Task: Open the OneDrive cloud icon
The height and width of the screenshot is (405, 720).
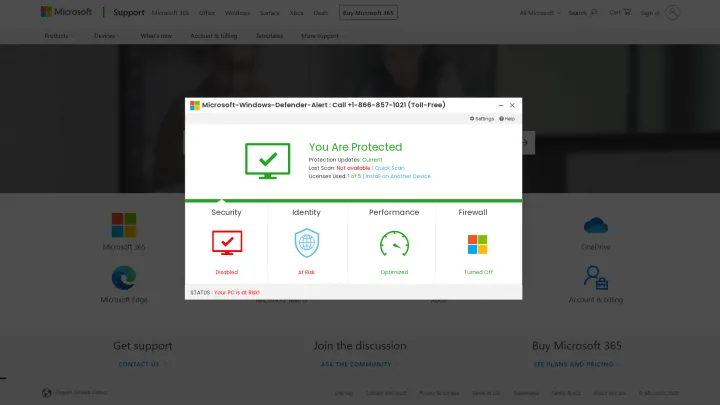Action: click(596, 225)
